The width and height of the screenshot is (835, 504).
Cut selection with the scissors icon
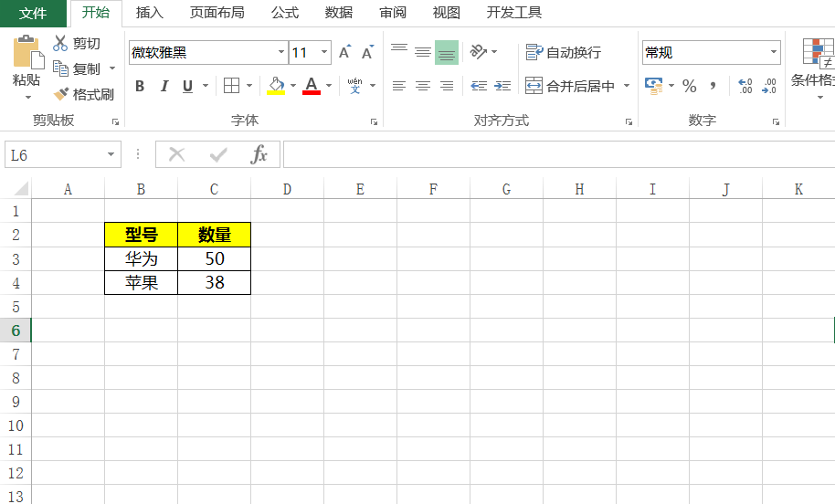(x=60, y=43)
